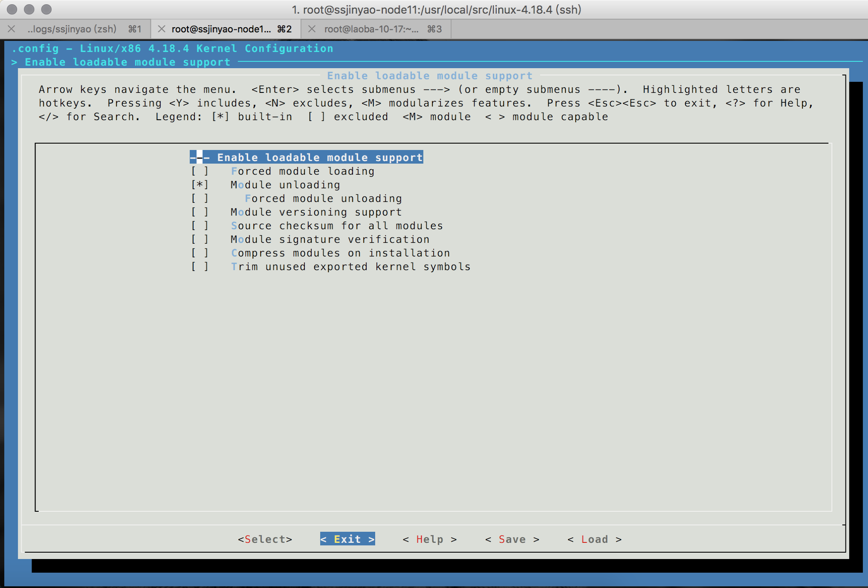Switch to the ..logs/ssjinyao (zsh) tab
This screenshot has width=868, height=588.
75,29
